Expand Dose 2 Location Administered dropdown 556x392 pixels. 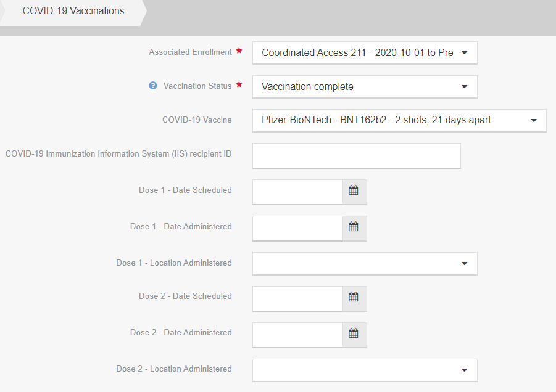[x=364, y=370]
